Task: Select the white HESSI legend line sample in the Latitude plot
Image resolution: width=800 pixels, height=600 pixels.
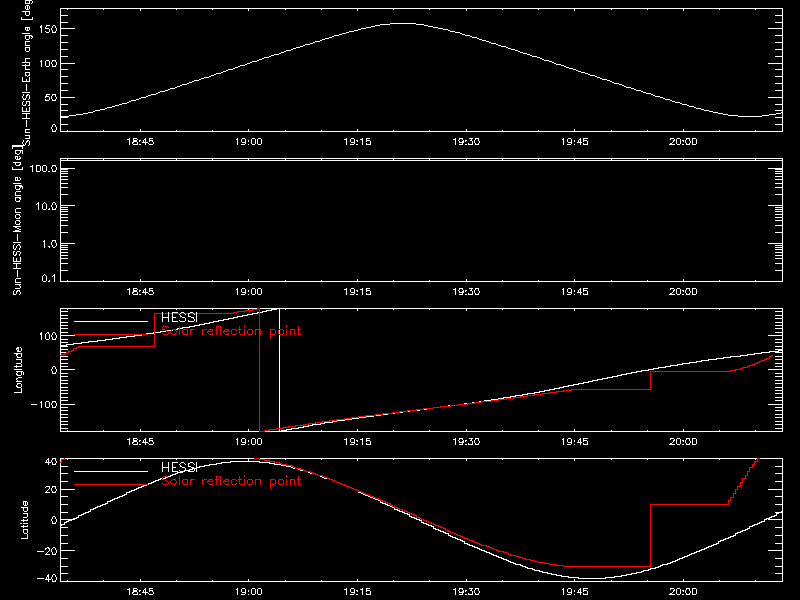Action: 111,471
